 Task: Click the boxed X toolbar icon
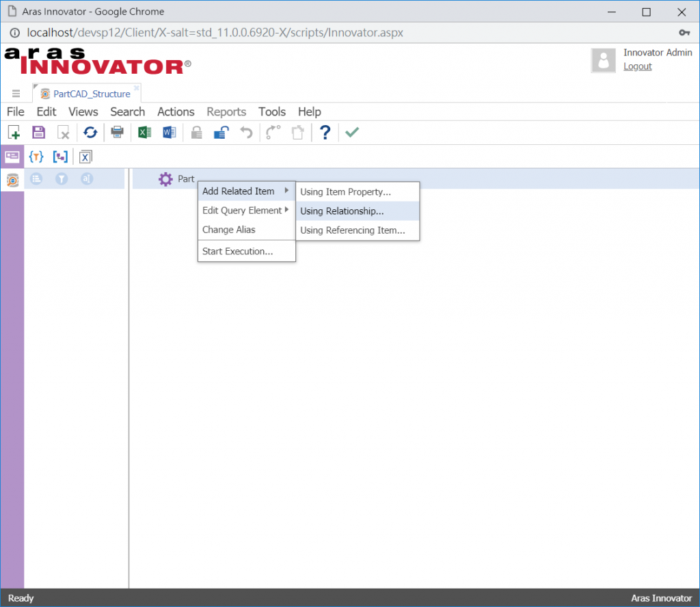tap(85, 157)
